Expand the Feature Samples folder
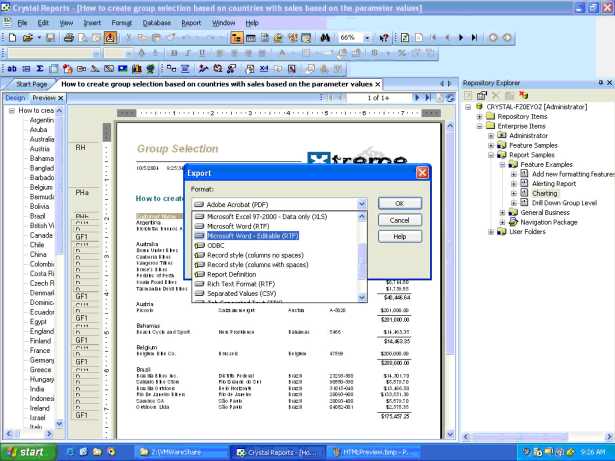 click(x=491, y=145)
